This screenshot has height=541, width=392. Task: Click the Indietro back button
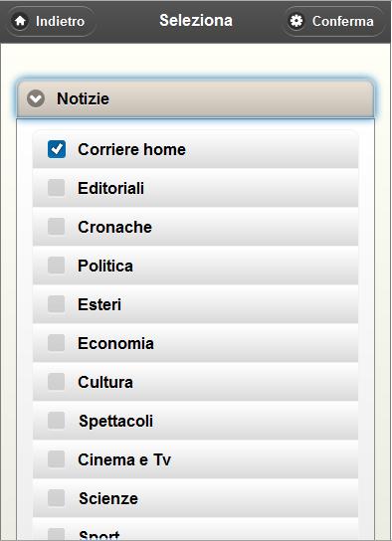(x=51, y=21)
